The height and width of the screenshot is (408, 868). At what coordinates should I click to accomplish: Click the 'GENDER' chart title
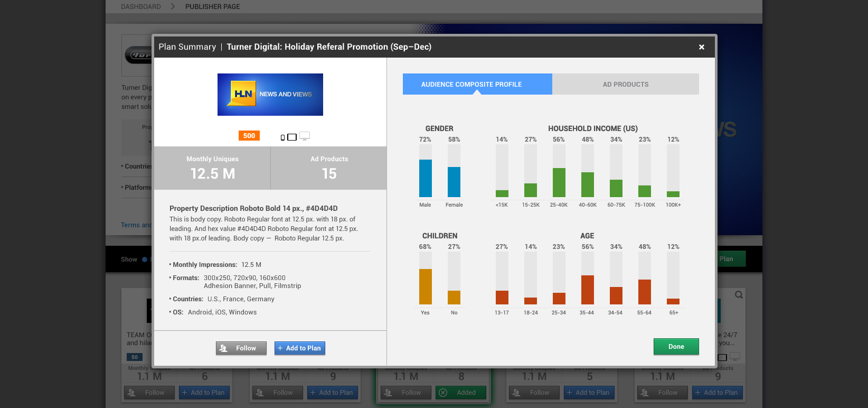(439, 128)
